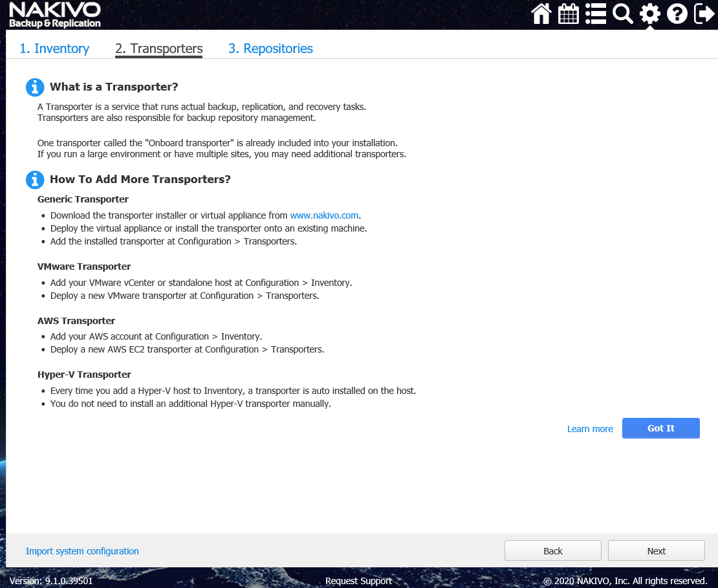The height and width of the screenshot is (588, 718).
Task: Go to the Home dashboard icon
Action: 541,14
